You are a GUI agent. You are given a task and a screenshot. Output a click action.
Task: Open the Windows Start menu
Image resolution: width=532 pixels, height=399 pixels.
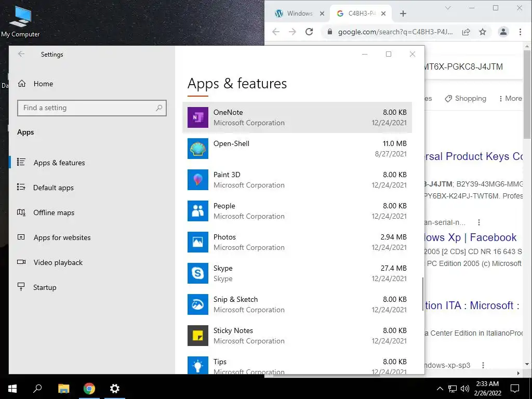click(x=12, y=389)
